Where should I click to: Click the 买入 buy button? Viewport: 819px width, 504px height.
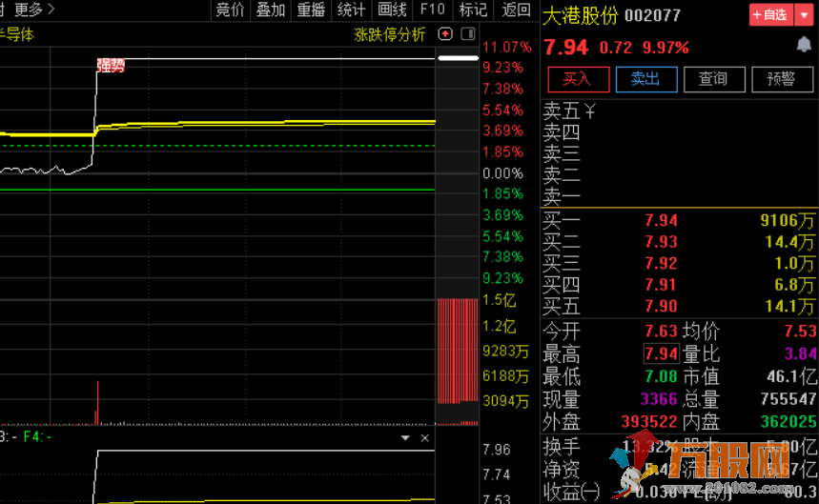click(578, 79)
